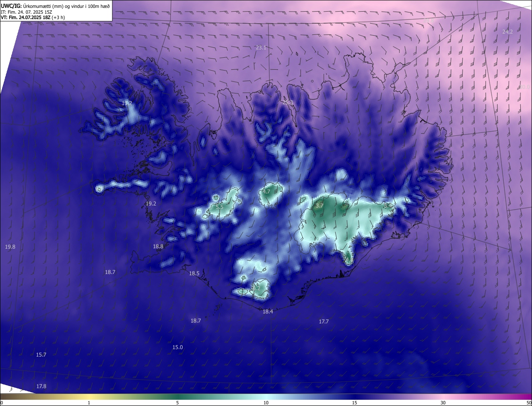Click the 5.4 value on the glacier's edge
Screen dimensions: 532x406
387,205
